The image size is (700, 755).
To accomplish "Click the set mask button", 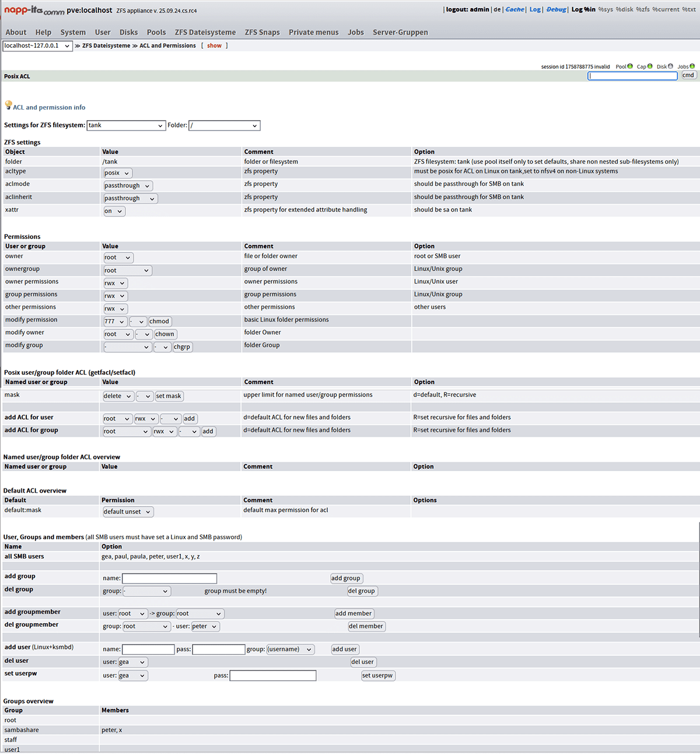I will tap(169, 396).
